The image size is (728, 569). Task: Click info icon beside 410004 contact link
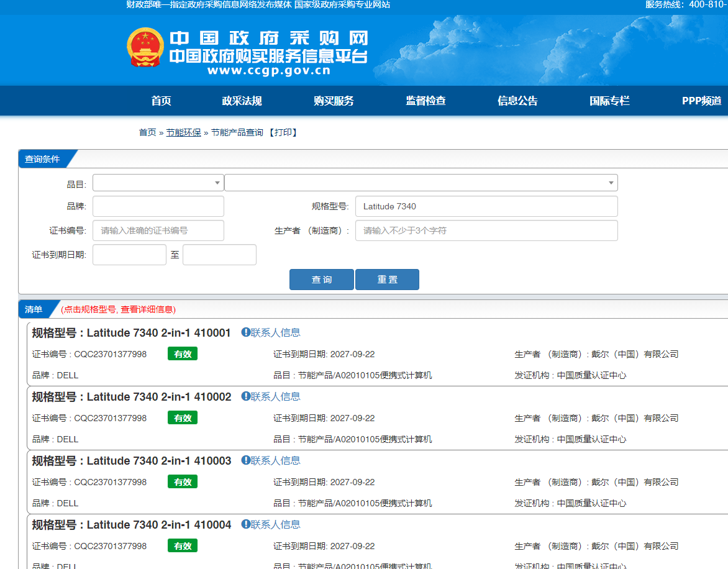[x=245, y=524]
